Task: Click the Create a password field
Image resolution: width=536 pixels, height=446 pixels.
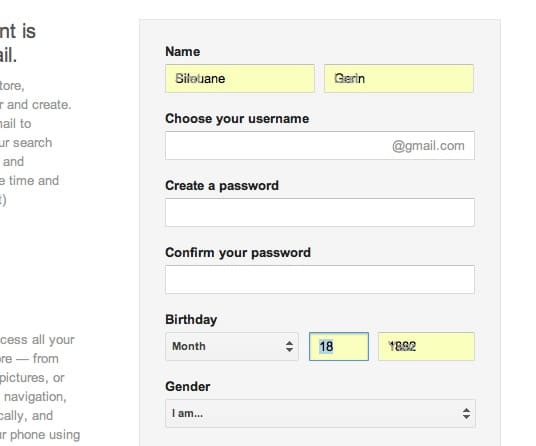Action: [x=320, y=212]
